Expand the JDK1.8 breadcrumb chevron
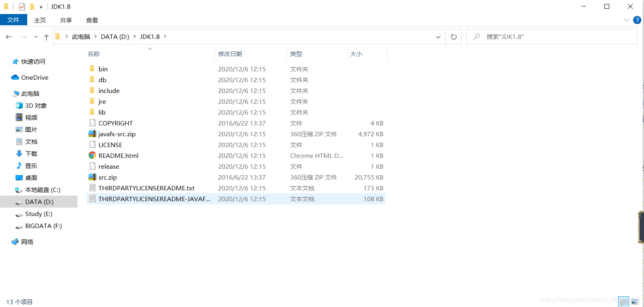The image size is (644, 307). coord(165,36)
